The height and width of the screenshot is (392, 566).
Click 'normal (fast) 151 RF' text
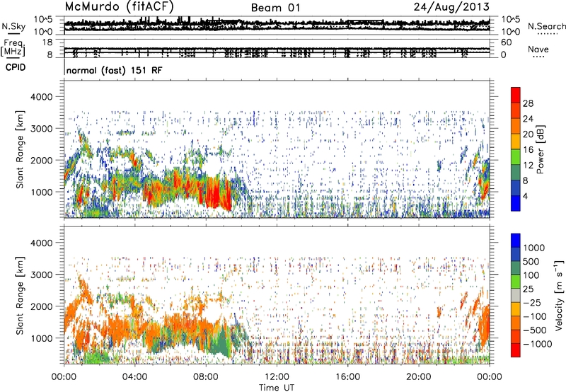pos(114,70)
